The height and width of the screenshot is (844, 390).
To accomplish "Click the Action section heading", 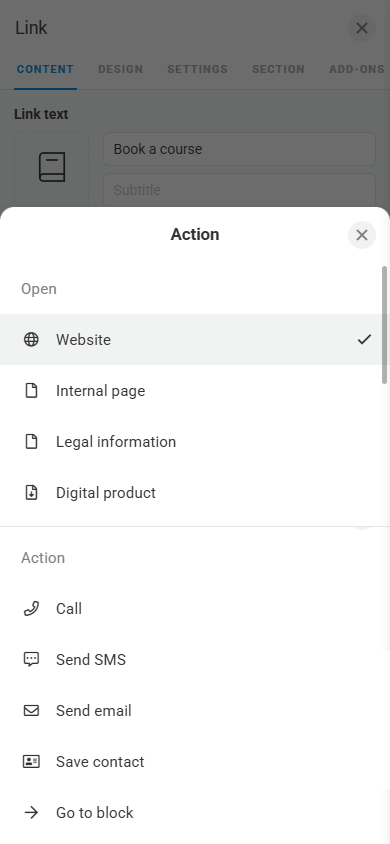I will tap(43, 558).
